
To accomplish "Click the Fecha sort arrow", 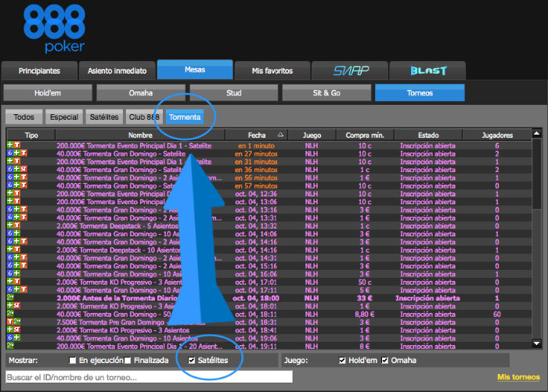I will coord(280,135).
